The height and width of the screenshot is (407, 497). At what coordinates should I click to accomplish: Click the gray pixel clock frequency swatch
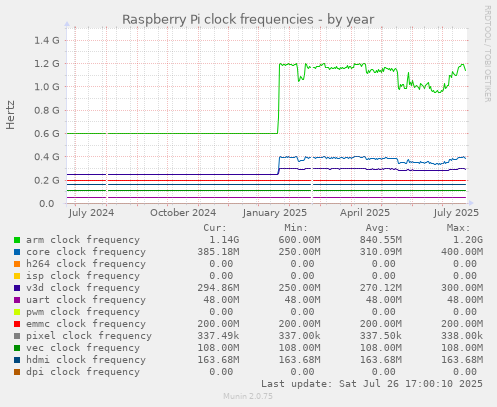pyautogui.click(x=17, y=336)
